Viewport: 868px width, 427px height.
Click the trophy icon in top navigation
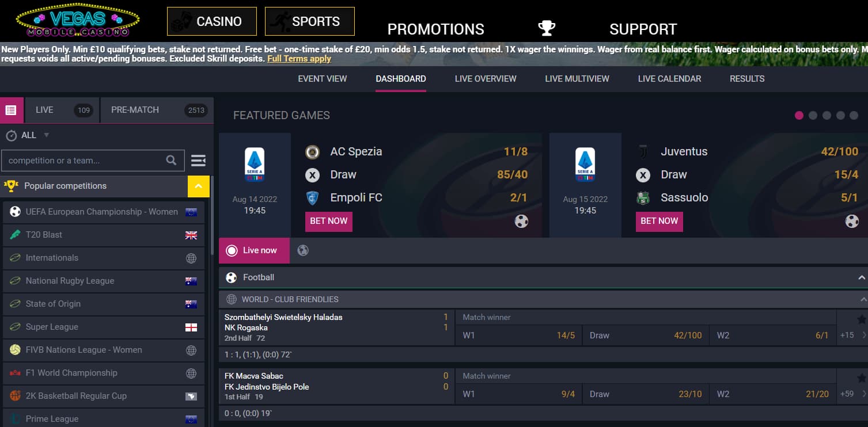pos(546,28)
